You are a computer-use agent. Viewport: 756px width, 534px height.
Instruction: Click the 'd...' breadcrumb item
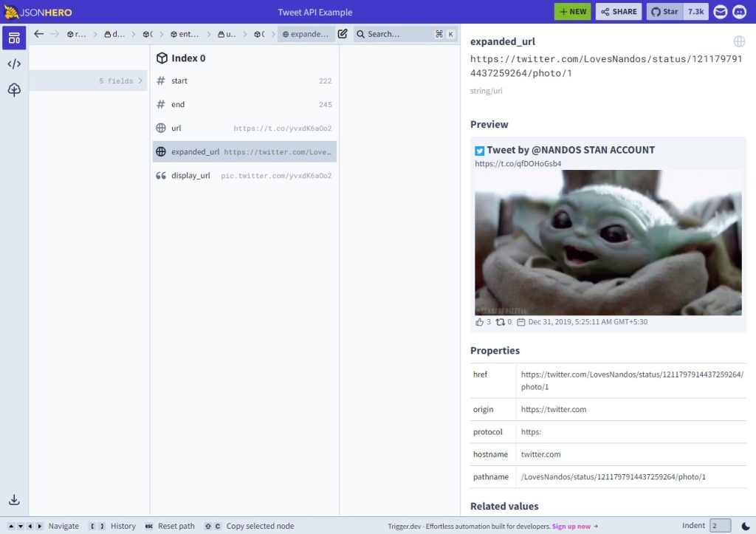pyautogui.click(x=114, y=34)
